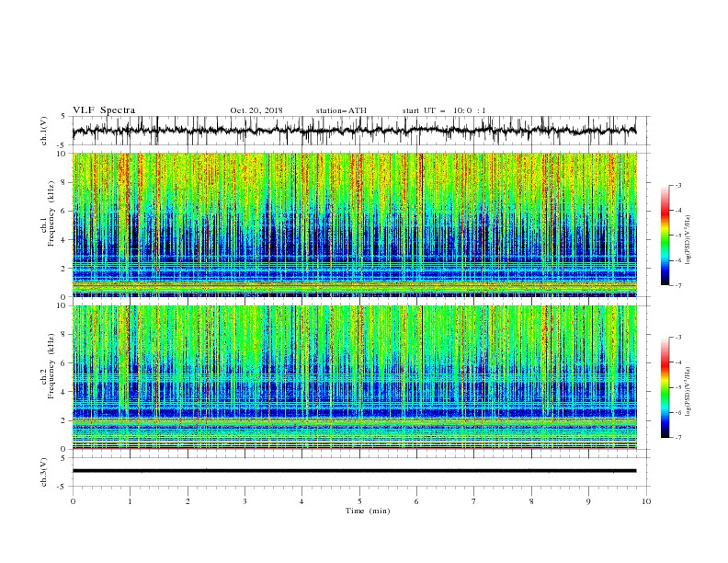The width and height of the screenshot is (728, 563).
Task: Click time axis tick label "4"
Action: point(301,501)
